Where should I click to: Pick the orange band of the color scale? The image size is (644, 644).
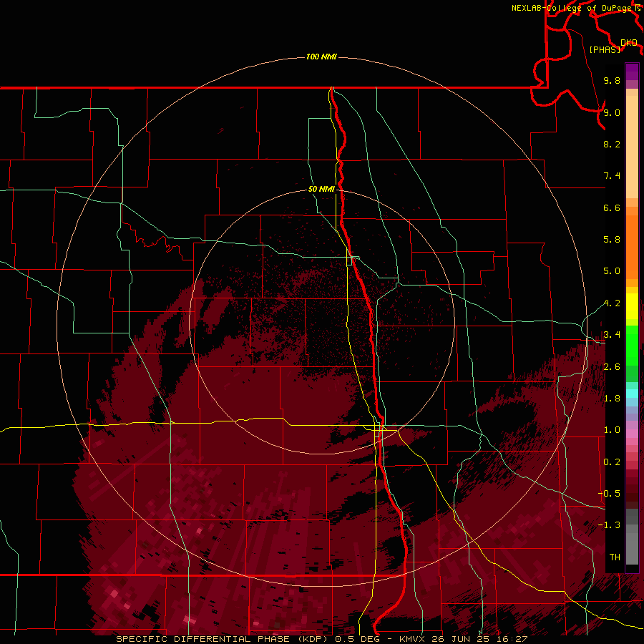pos(632,247)
